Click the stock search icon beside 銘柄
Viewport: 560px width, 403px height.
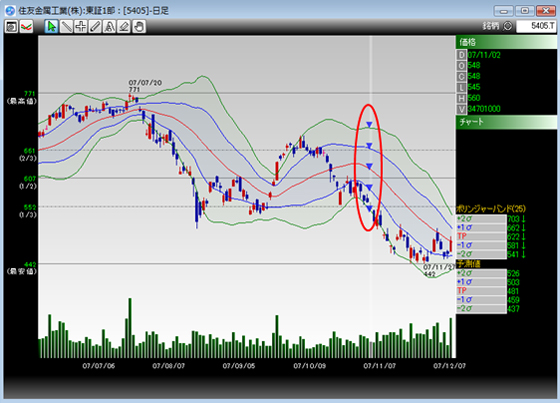click(508, 26)
